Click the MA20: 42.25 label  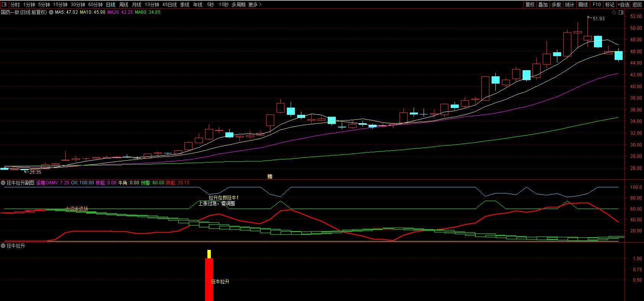click(x=120, y=12)
